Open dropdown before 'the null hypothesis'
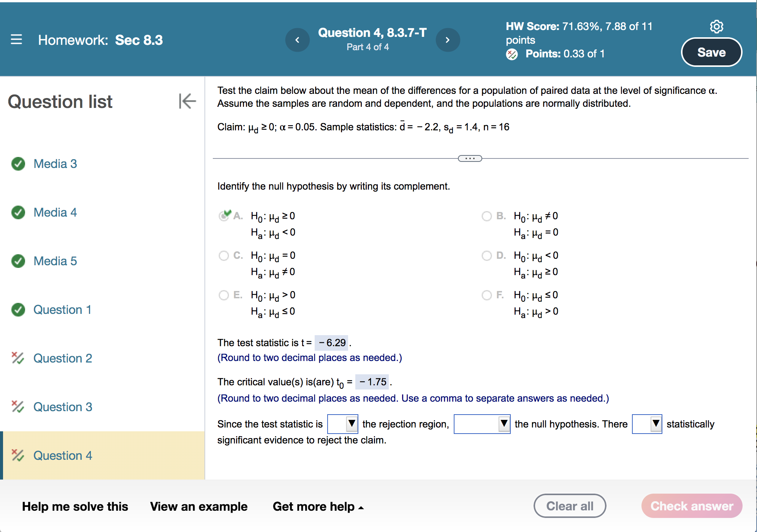 click(482, 424)
